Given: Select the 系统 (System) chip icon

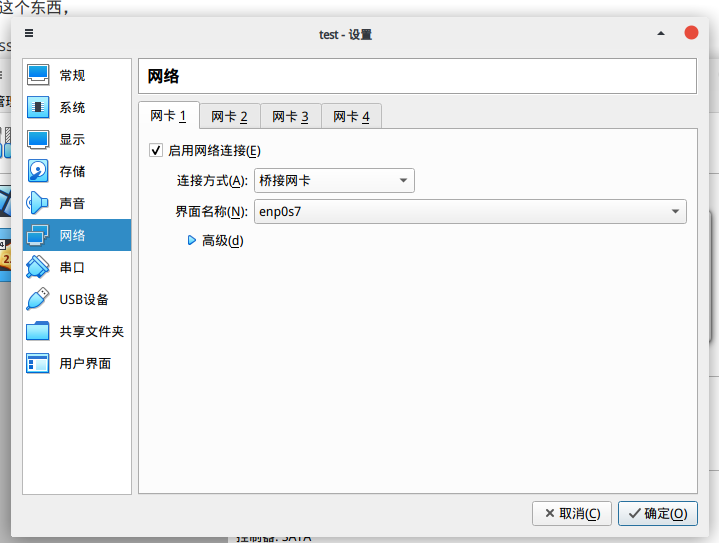Looking at the screenshot, I should coord(38,107).
